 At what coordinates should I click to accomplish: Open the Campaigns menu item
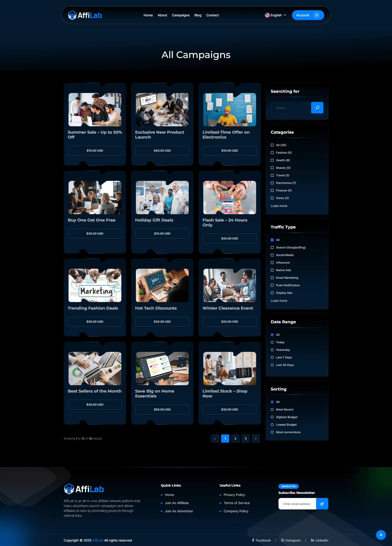click(181, 15)
